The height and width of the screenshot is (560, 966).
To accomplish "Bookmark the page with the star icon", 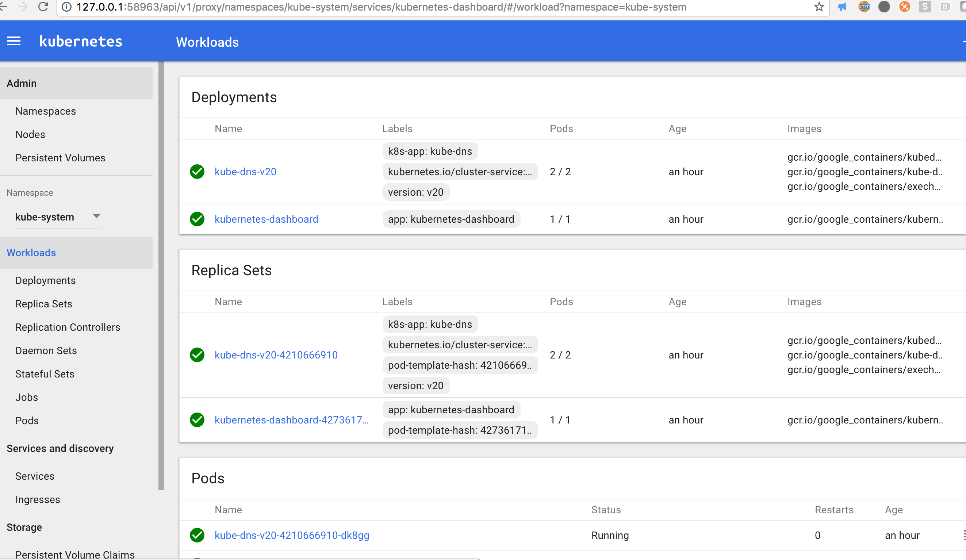I will coord(819,7).
